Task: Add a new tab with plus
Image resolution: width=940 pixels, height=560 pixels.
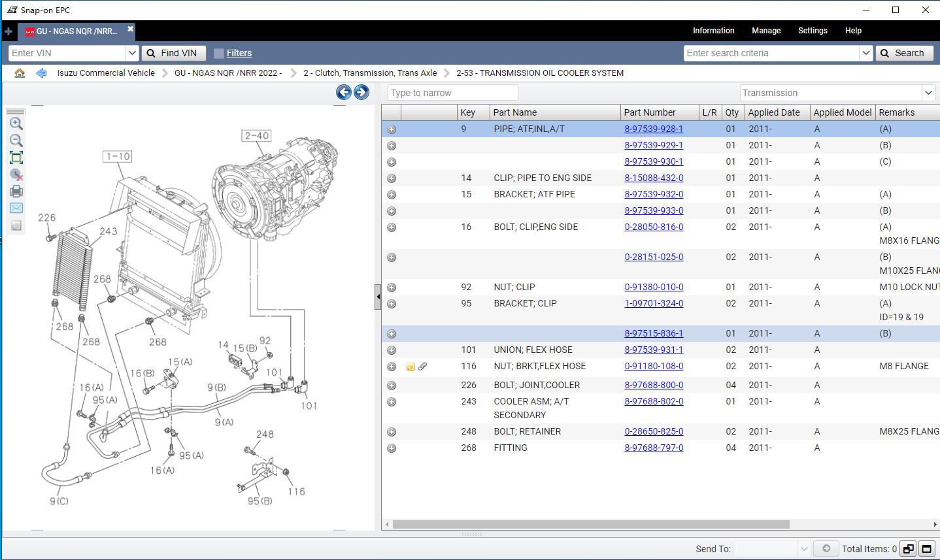Action: click(x=8, y=31)
